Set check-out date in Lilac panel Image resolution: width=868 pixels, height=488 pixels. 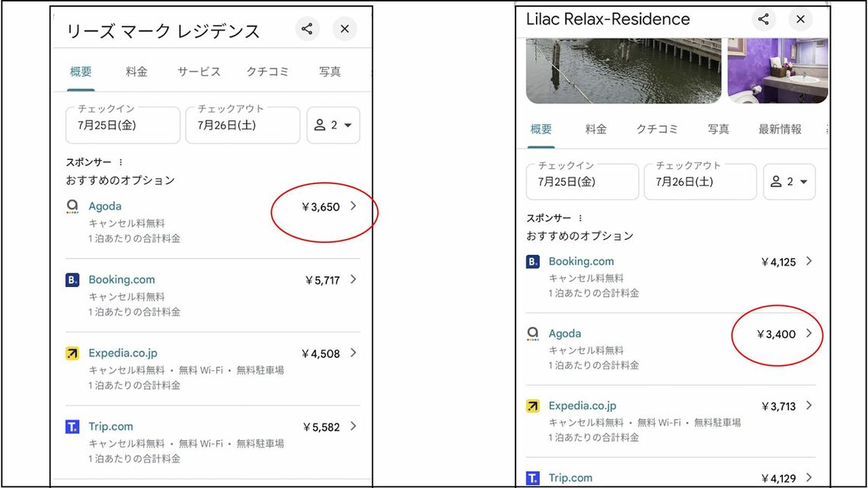coord(700,181)
